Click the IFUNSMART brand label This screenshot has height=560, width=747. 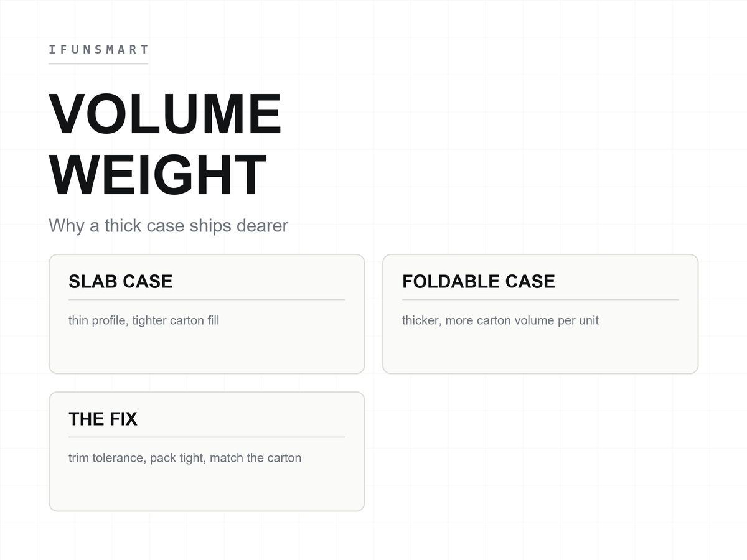(x=98, y=50)
